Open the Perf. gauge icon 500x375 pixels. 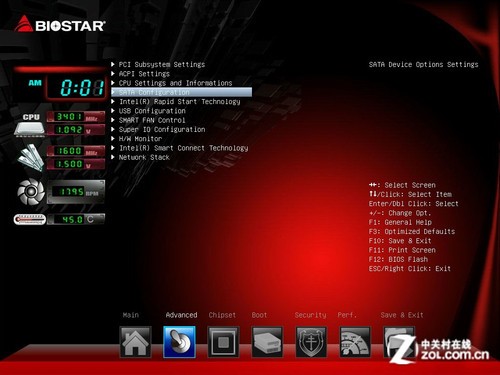[355, 342]
